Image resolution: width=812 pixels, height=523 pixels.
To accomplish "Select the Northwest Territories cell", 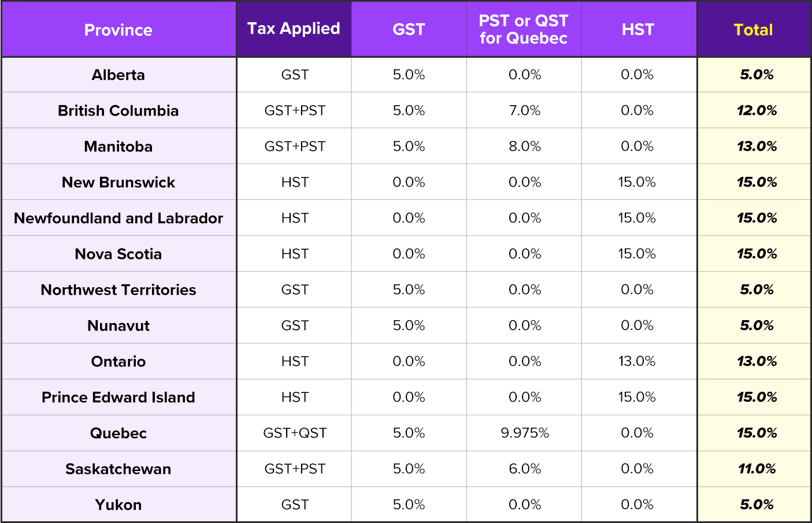I will tap(118, 290).
